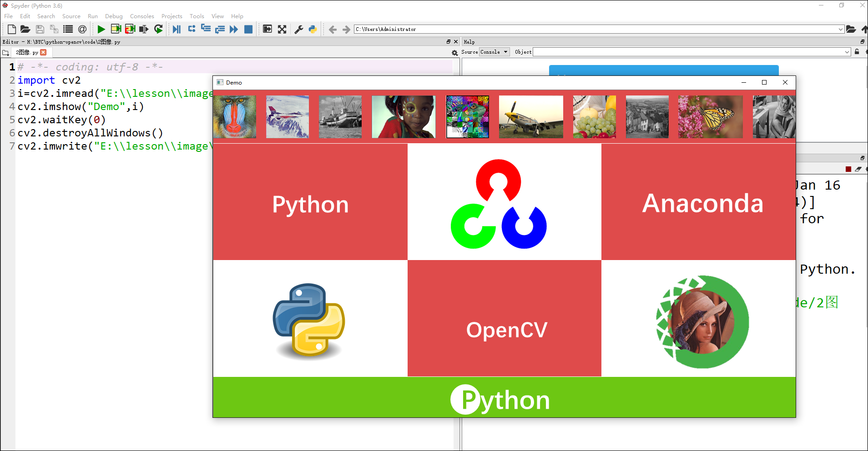
Task: Start debugging the file icon
Action: click(x=177, y=29)
